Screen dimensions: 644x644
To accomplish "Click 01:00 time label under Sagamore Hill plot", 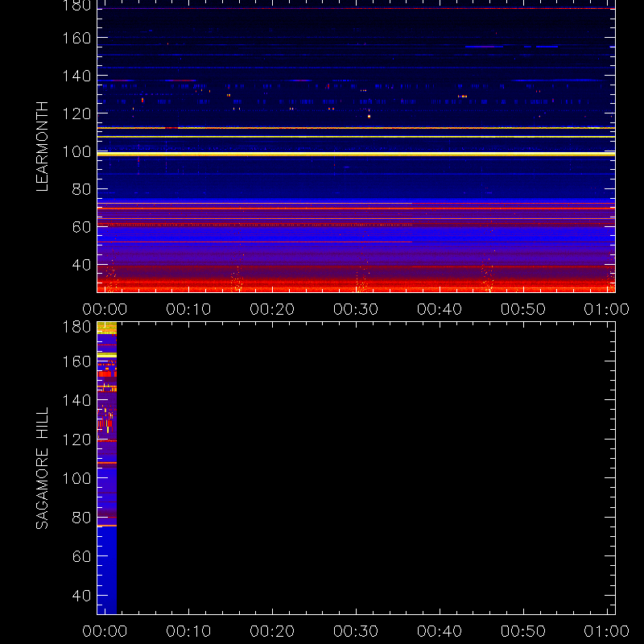I will pos(607,631).
